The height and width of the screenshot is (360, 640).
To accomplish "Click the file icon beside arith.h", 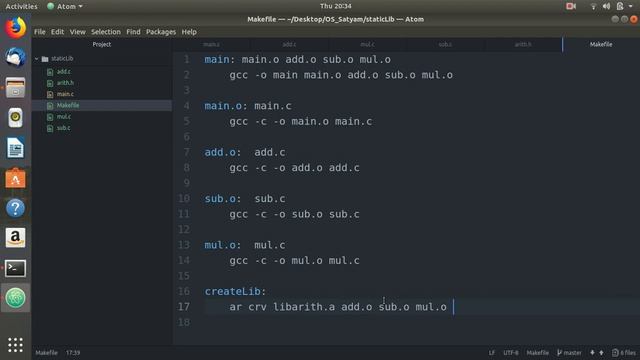I will tap(50, 83).
